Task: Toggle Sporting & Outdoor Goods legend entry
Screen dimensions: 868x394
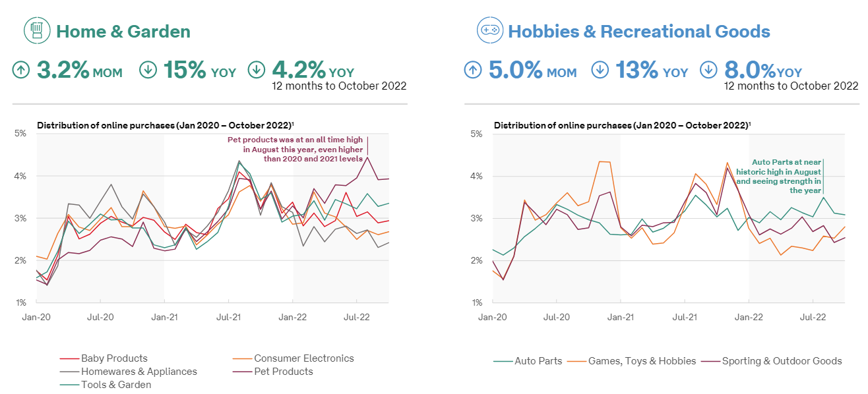Action: 782,361
